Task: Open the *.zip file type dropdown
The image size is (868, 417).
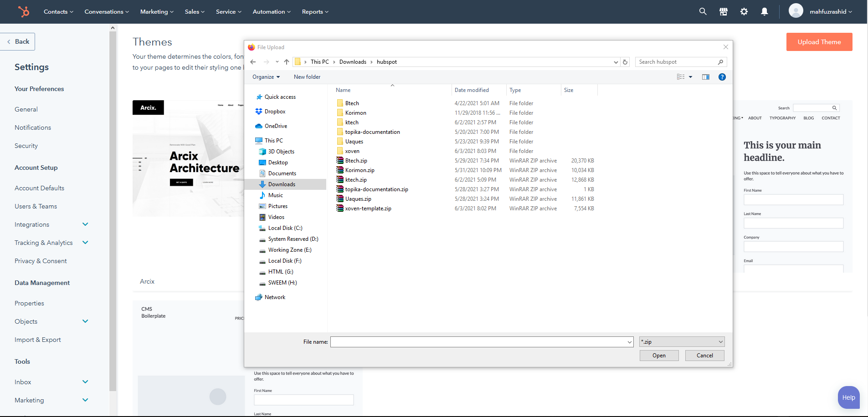Action: click(682, 342)
